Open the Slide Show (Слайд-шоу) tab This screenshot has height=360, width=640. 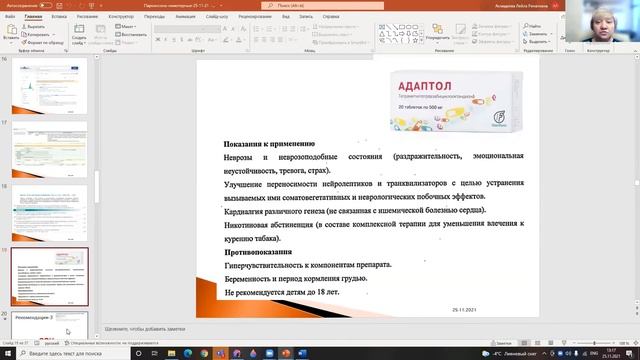coord(217,16)
